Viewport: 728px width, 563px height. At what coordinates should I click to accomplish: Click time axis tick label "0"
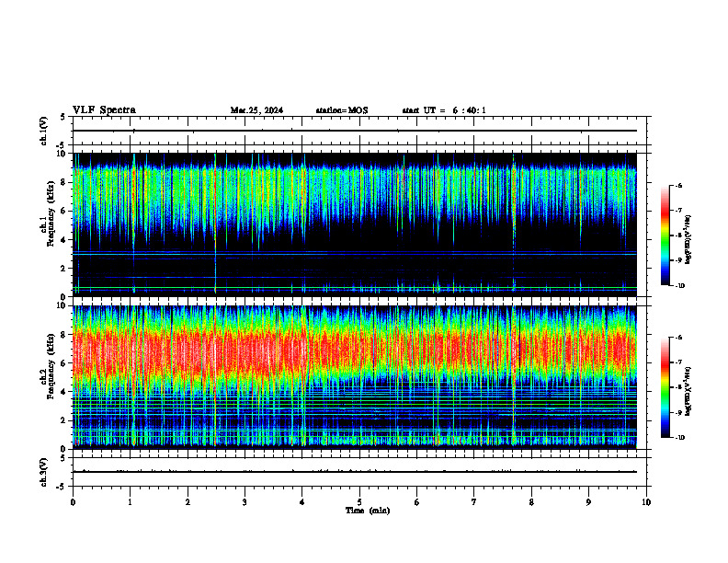[x=73, y=502]
